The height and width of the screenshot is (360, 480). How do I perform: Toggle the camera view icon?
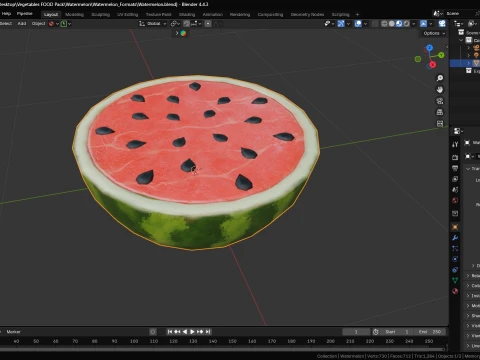click(440, 101)
